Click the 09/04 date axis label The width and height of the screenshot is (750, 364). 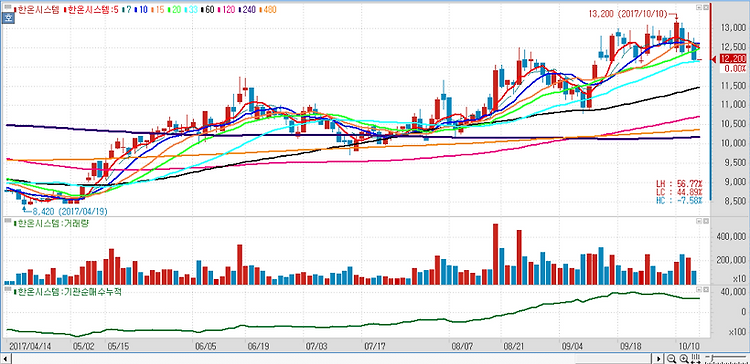pos(572,345)
